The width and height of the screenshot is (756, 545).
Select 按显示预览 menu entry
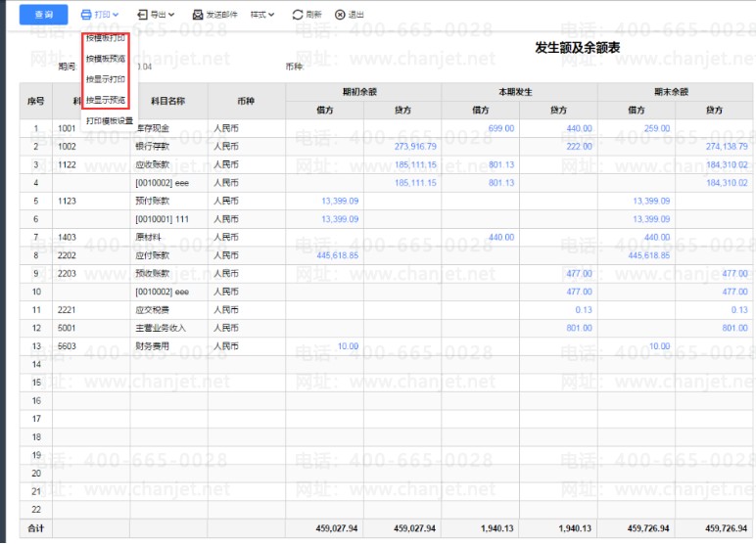tap(106, 100)
